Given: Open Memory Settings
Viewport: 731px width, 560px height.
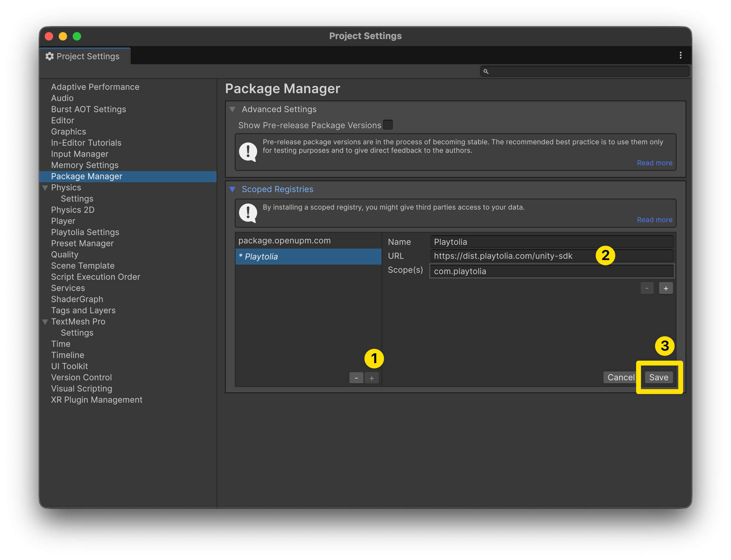Looking at the screenshot, I should click(x=85, y=165).
